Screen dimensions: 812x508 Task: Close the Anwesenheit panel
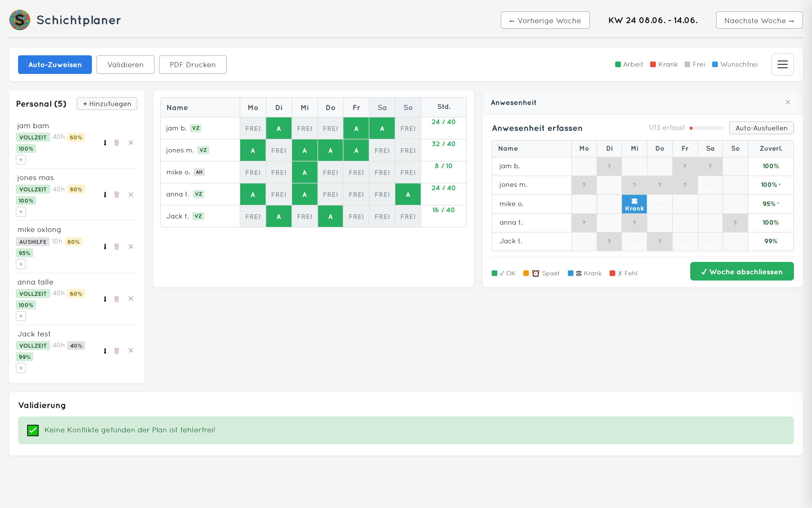787,102
